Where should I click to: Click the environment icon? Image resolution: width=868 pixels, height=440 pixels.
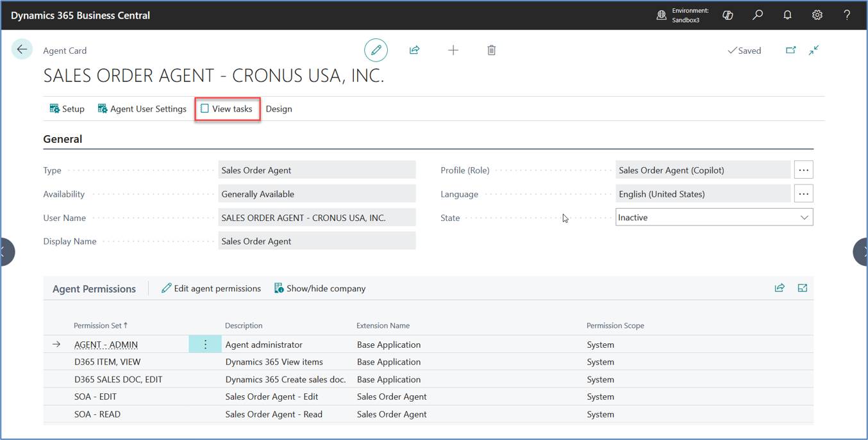tap(662, 15)
